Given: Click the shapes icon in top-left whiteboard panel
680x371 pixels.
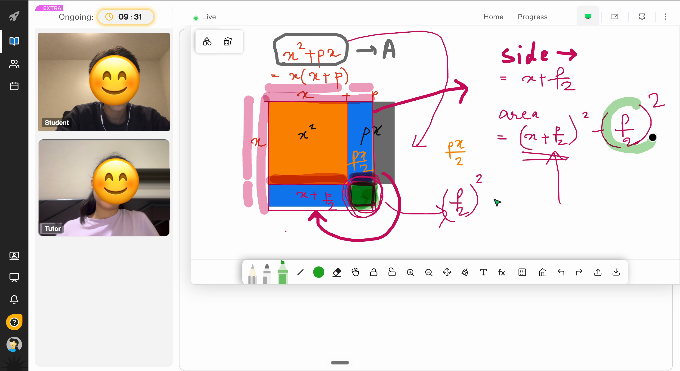Looking at the screenshot, I should tap(207, 42).
